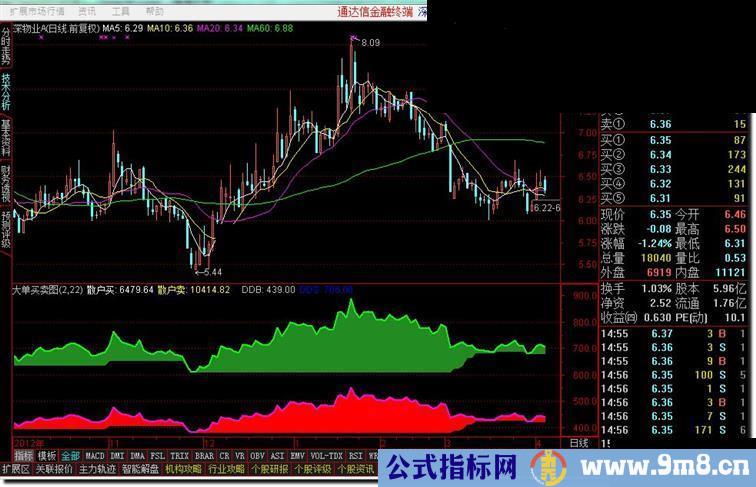Click the 指标 tab button

click(x=21, y=454)
